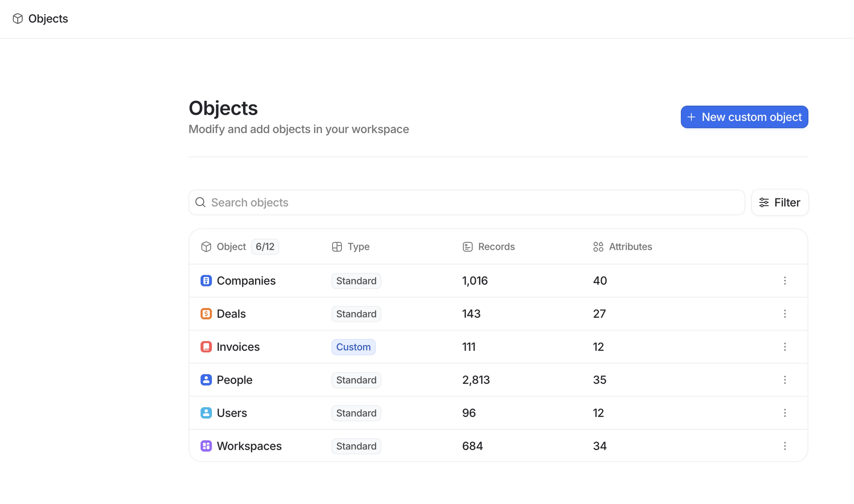Image resolution: width=854 pixels, height=504 pixels.
Task: Open the Deals row more options
Action: (x=785, y=314)
